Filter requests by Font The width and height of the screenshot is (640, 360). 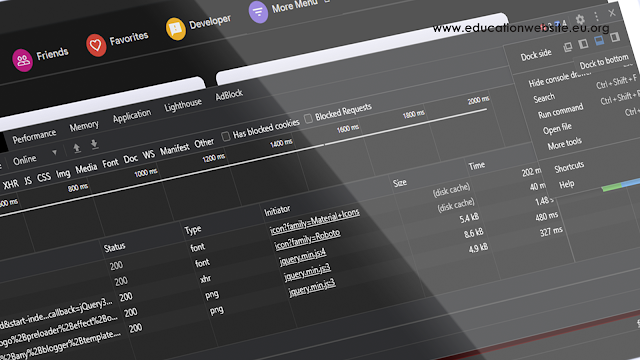[x=110, y=163]
